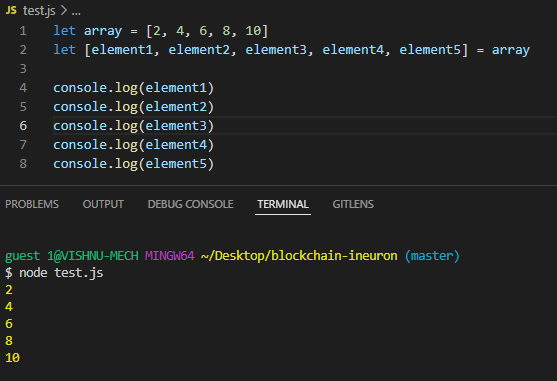
Task: Click line number 2 in the gutter
Action: (23, 50)
